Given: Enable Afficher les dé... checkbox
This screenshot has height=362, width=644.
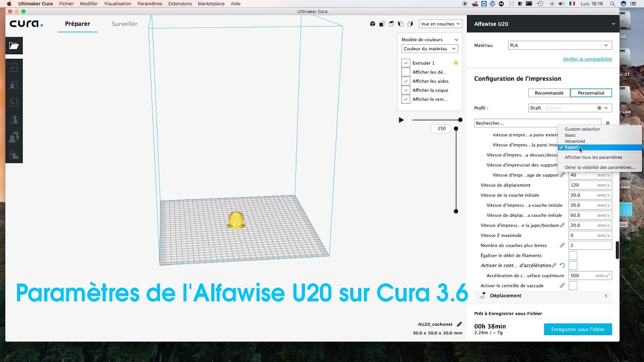Looking at the screenshot, I should (x=406, y=72).
